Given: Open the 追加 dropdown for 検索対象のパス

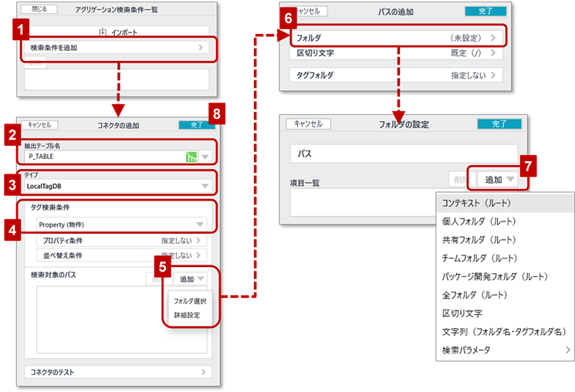Looking at the screenshot, I should [191, 279].
